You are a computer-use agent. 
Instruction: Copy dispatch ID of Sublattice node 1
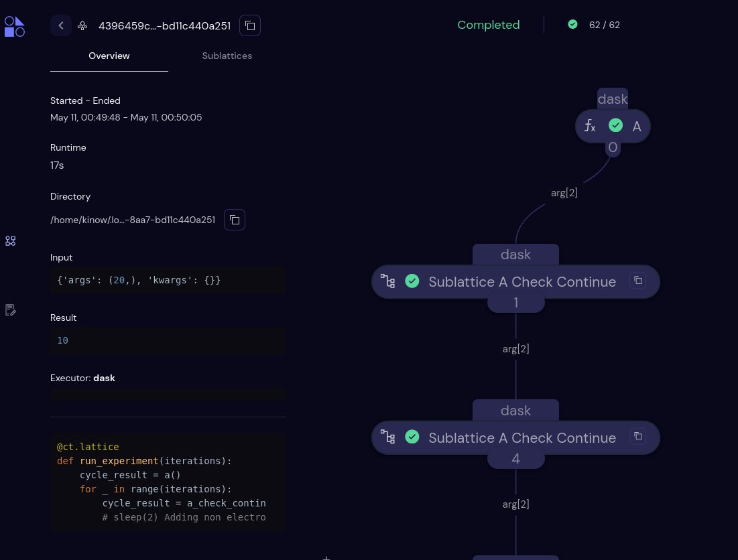[x=638, y=280]
